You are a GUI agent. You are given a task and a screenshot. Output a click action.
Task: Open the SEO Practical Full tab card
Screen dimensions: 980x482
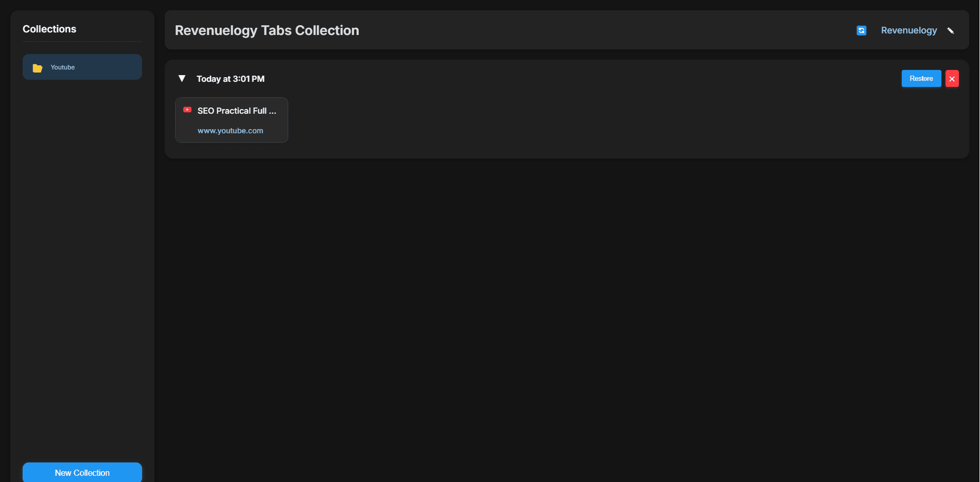(x=232, y=120)
